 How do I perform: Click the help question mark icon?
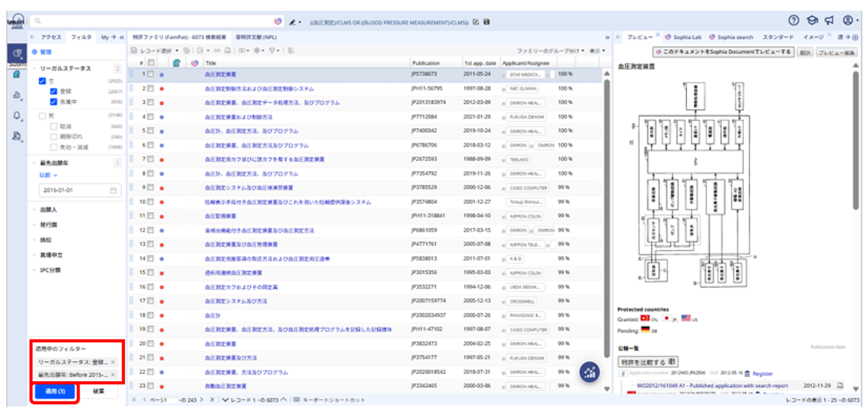[794, 20]
